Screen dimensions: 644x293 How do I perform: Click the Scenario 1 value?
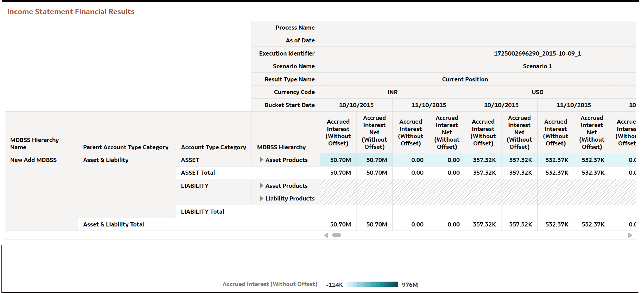(x=537, y=66)
